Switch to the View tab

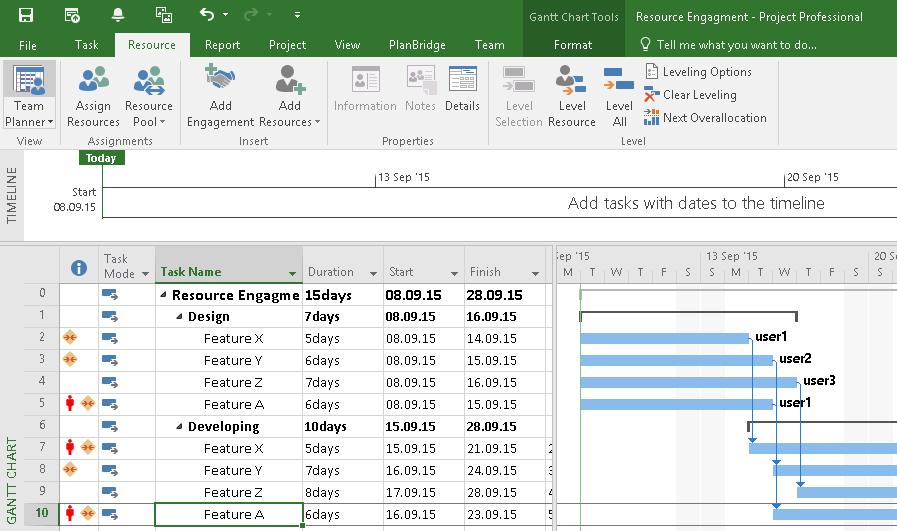[x=347, y=45]
